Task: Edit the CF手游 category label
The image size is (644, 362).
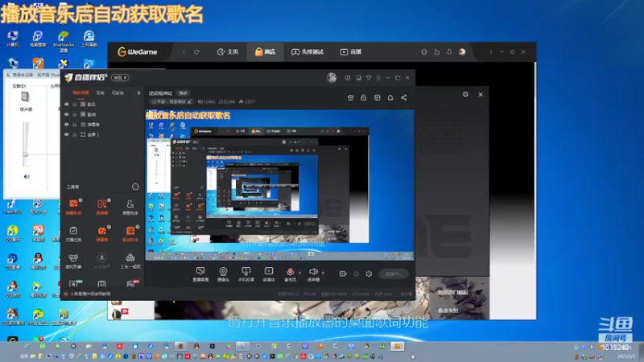Action: [x=171, y=101]
